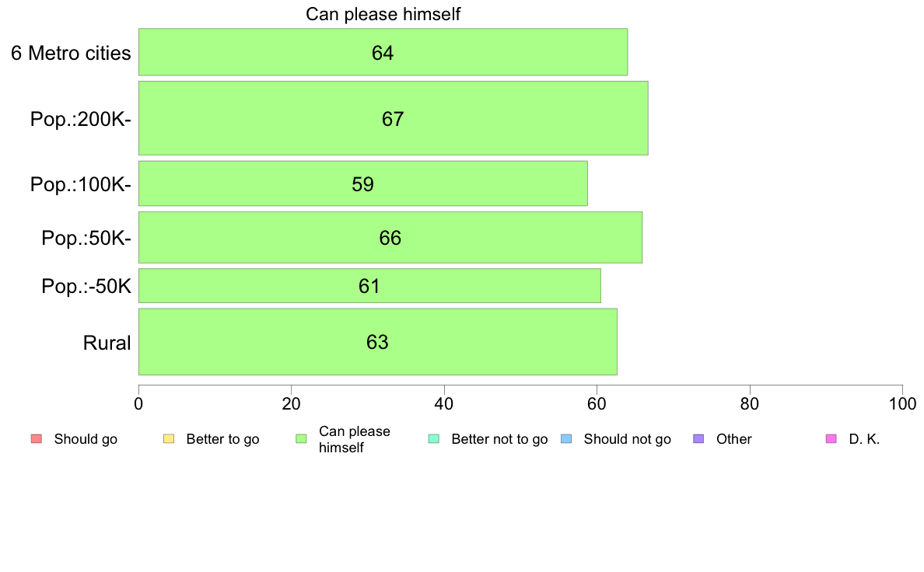Select the Pop.:-50K bar showing 61
Screen dimensions: 924x572
pyautogui.click(x=369, y=285)
